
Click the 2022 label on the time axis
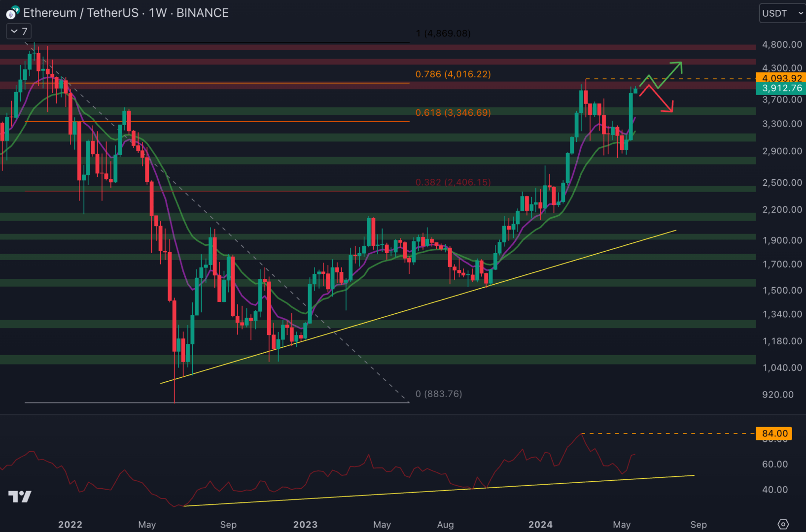pyautogui.click(x=70, y=525)
